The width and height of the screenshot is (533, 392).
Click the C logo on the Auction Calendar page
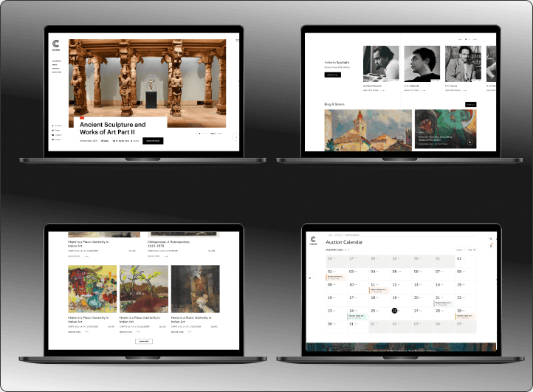(313, 240)
